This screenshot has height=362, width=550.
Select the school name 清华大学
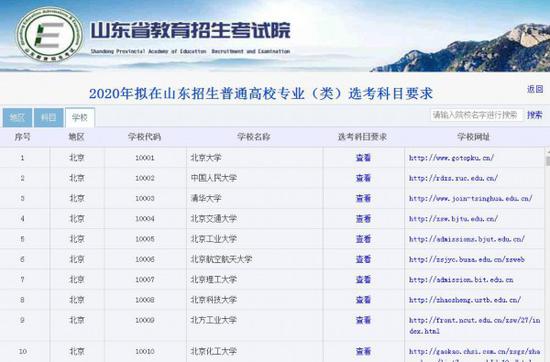206,199
